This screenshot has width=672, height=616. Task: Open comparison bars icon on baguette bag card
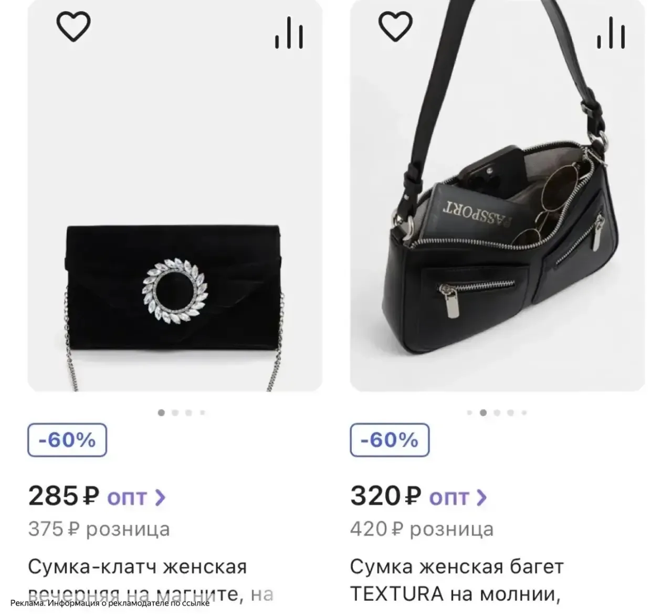coord(611,33)
